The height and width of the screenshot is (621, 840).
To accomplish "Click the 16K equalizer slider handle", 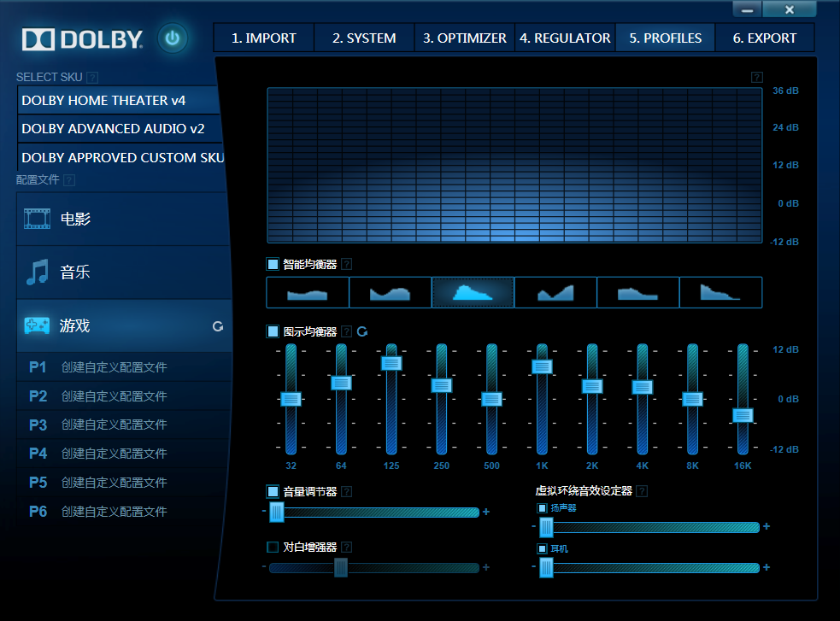I will (x=743, y=415).
